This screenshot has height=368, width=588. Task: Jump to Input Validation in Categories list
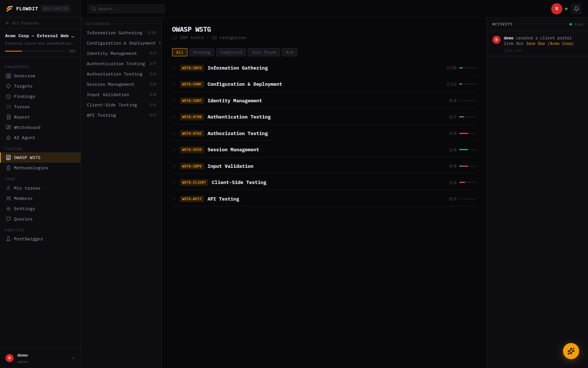point(121,95)
